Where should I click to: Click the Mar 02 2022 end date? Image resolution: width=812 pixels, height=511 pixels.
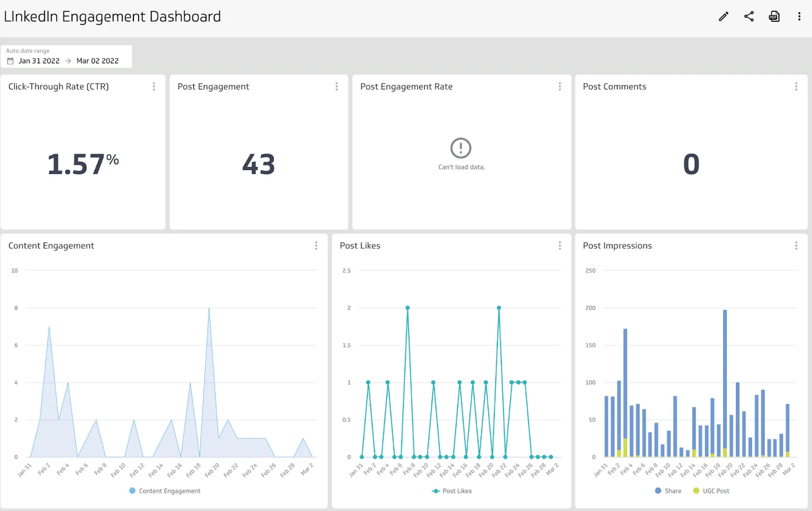[x=97, y=61]
